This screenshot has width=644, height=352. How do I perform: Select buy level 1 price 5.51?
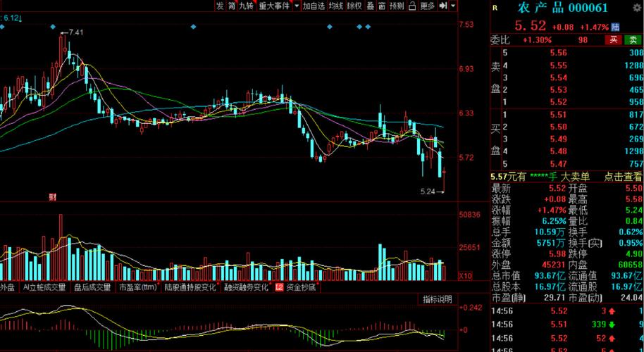coord(558,115)
